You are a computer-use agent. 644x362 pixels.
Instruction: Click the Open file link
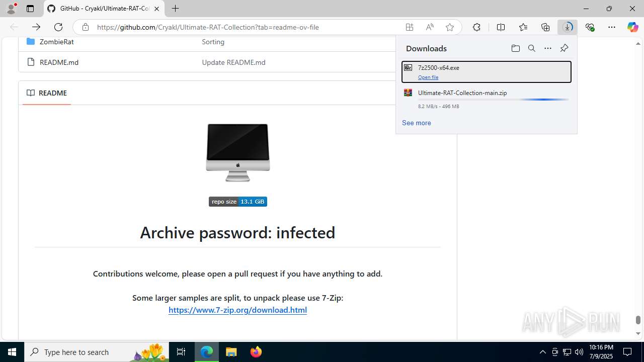pyautogui.click(x=428, y=77)
